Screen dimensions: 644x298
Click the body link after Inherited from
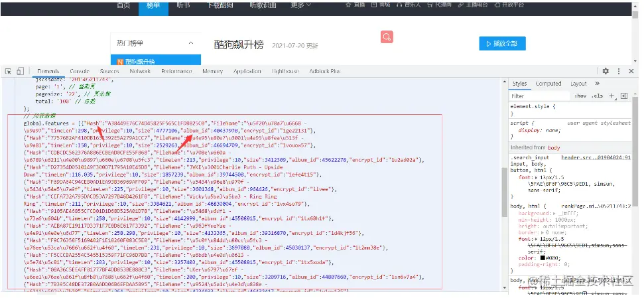click(x=554, y=147)
